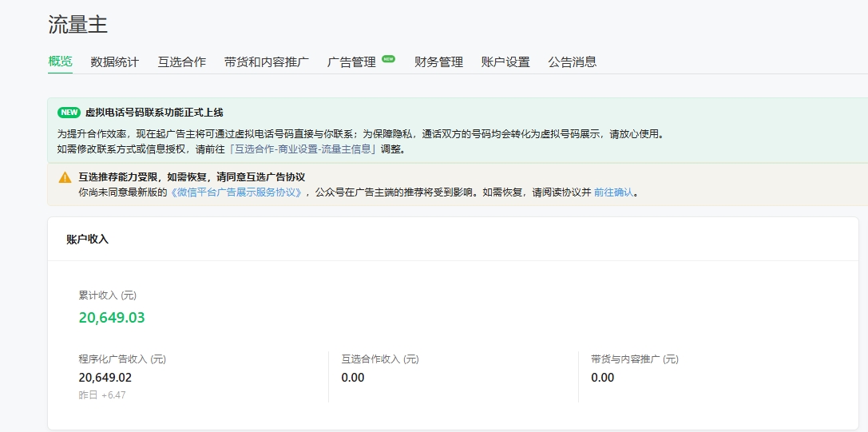
Task: Click the 互选合作收入 amount
Action: coord(353,378)
